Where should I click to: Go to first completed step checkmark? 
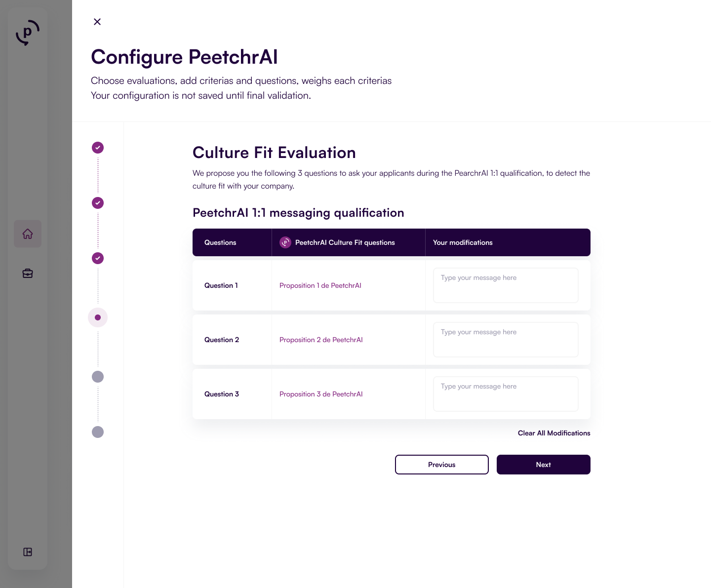[x=98, y=148]
